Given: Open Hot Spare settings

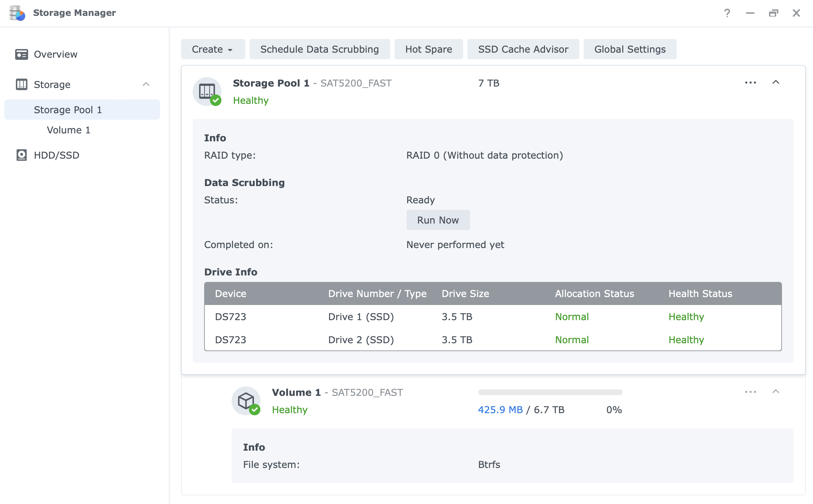Looking at the screenshot, I should pyautogui.click(x=429, y=49).
